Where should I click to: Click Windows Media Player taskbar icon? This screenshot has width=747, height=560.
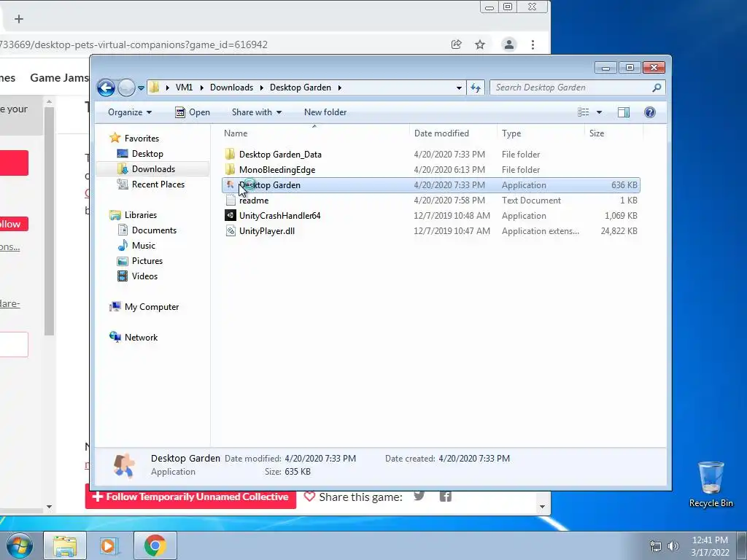109,545
